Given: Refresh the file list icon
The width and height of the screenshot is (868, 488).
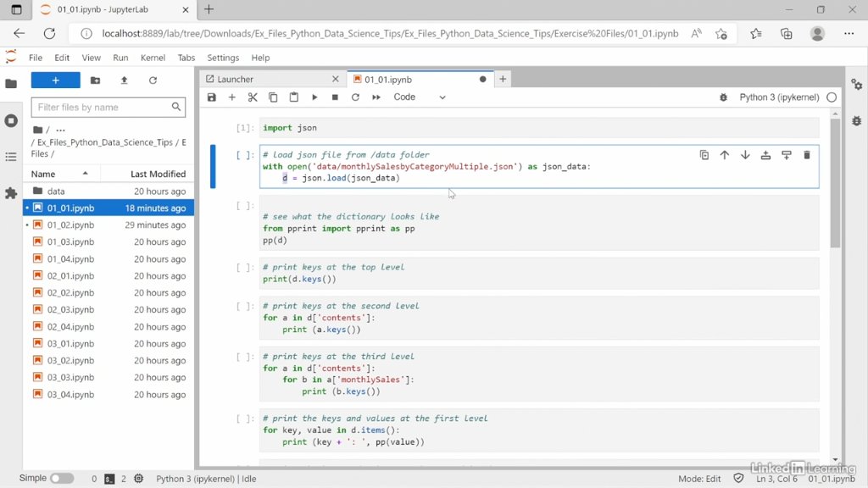Looking at the screenshot, I should pos(153,80).
